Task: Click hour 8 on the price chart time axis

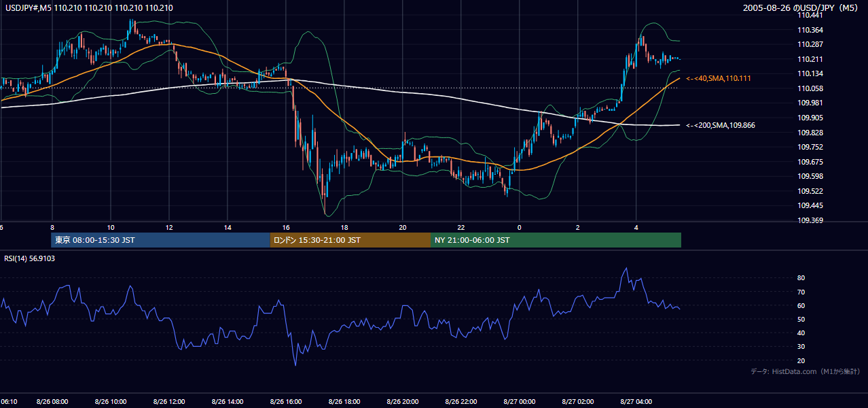Action: click(52, 227)
